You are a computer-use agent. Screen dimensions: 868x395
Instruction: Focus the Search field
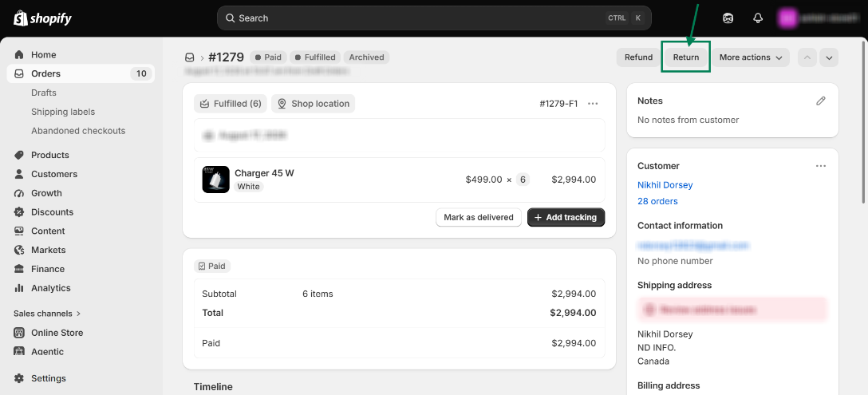coord(434,18)
